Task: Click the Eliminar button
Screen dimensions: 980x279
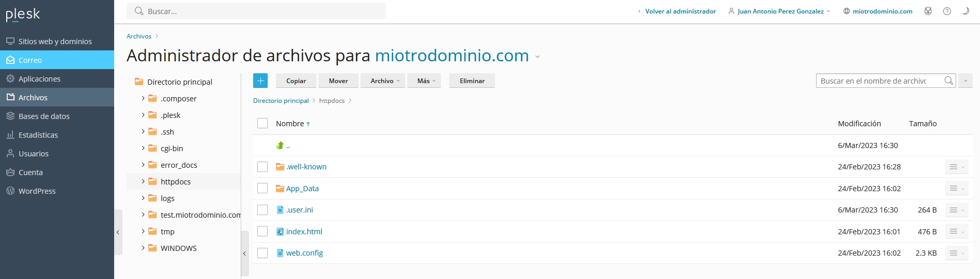Action: click(x=472, y=81)
